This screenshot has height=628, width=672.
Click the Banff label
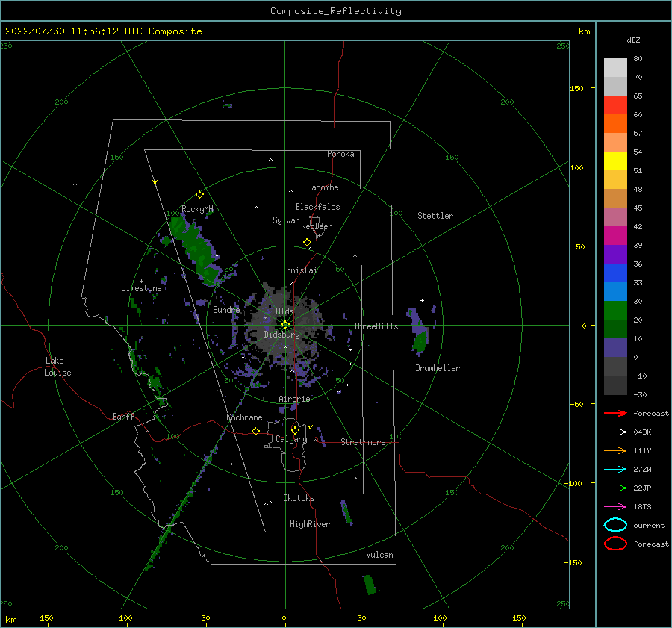pyautogui.click(x=123, y=416)
